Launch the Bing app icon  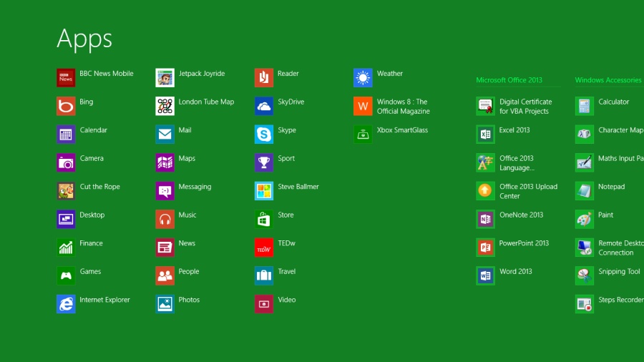tap(66, 106)
